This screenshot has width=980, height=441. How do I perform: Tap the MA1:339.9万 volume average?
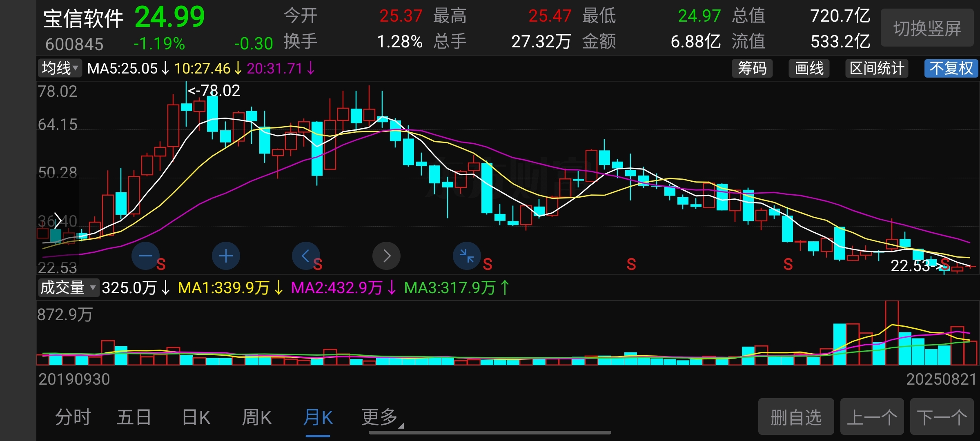223,288
